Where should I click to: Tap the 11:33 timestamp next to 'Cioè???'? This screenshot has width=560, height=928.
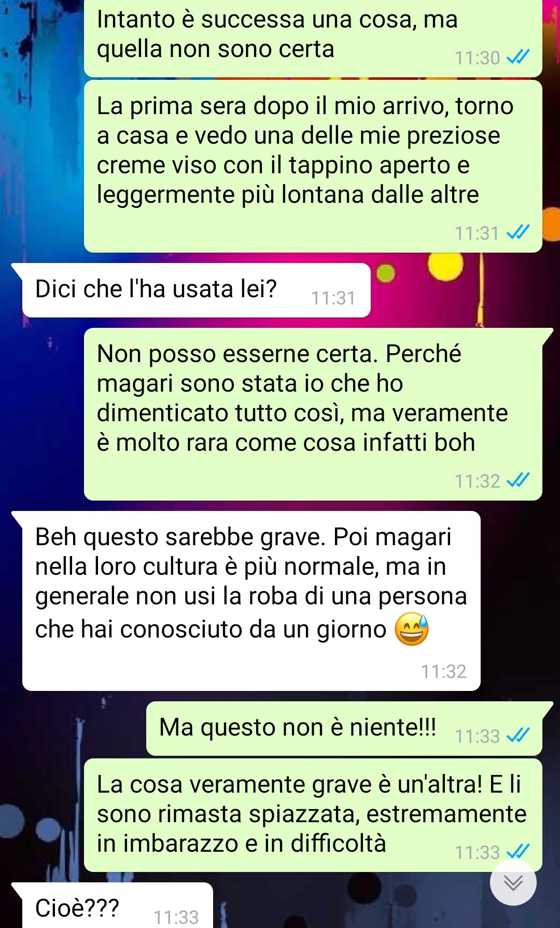tap(176, 917)
